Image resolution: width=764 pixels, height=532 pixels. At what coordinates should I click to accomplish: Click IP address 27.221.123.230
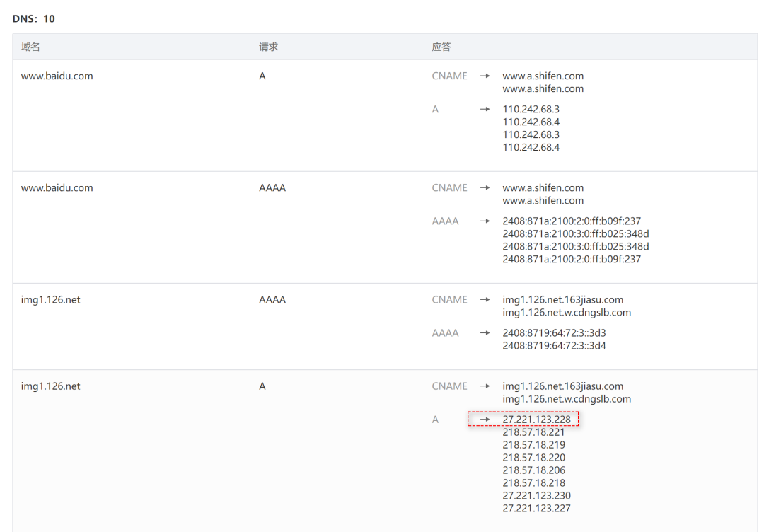tap(536, 496)
